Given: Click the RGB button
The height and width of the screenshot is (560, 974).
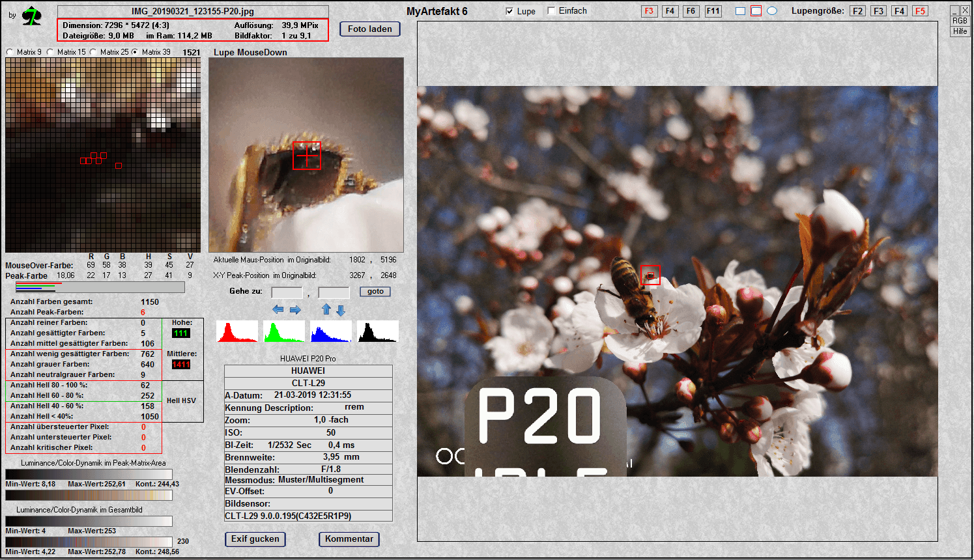Looking at the screenshot, I should 960,21.
